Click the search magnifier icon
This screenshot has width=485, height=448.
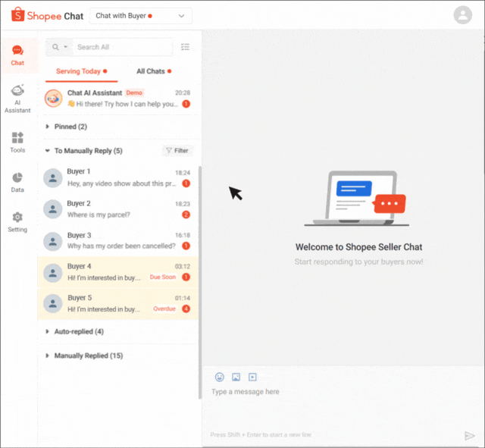55,47
